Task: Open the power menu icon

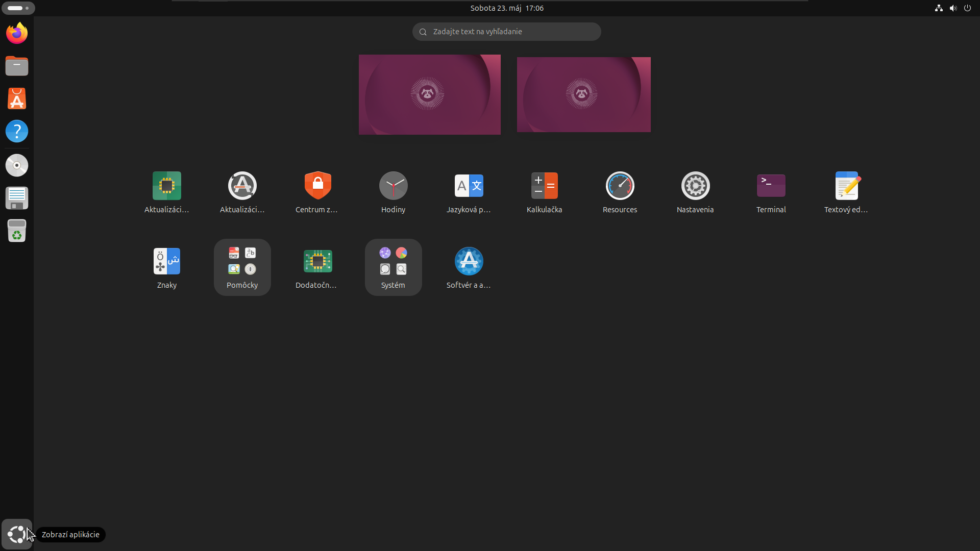Action: (x=967, y=8)
